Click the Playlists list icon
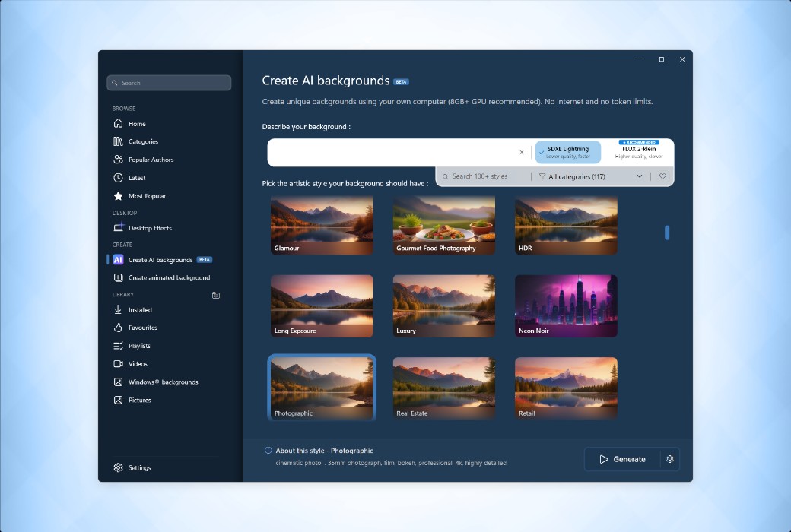The width and height of the screenshot is (791, 532). (x=118, y=346)
